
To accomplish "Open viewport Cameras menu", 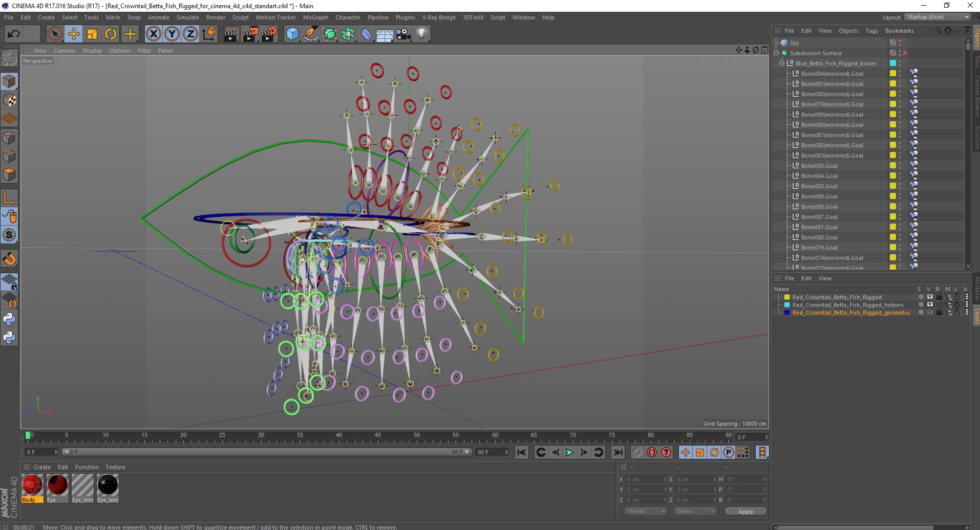I will pos(65,51).
